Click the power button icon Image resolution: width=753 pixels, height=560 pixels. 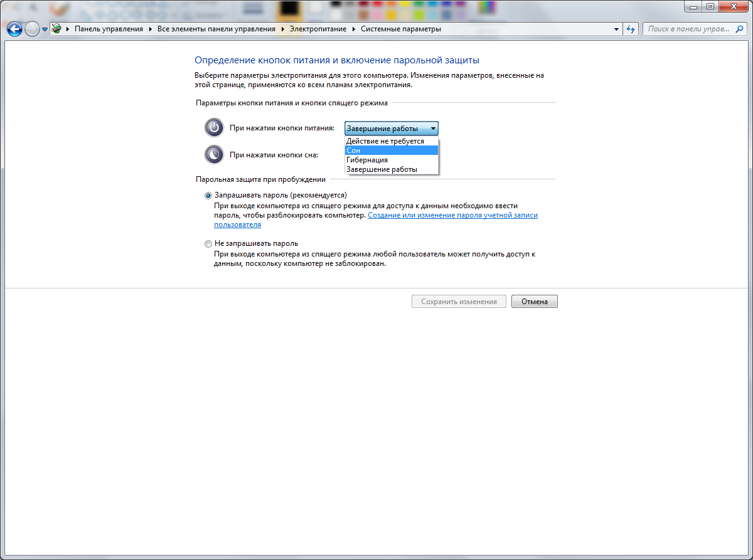tap(214, 128)
